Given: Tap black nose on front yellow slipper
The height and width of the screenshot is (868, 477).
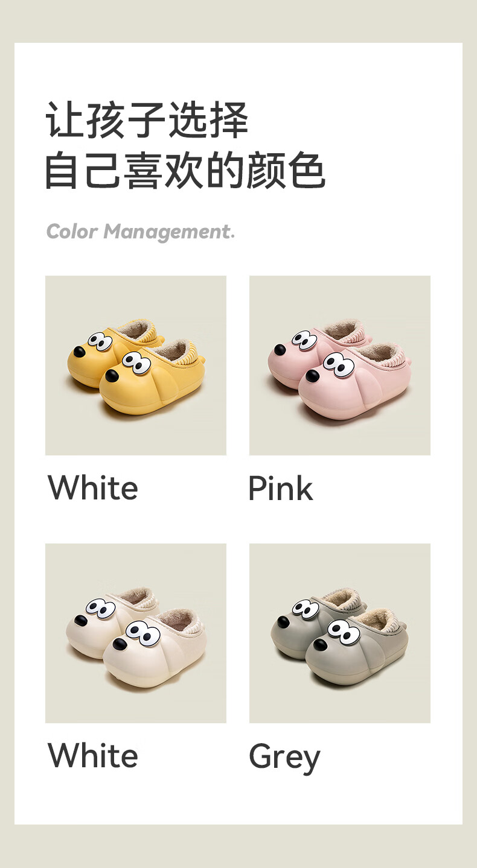Looking at the screenshot, I should click(x=112, y=376).
